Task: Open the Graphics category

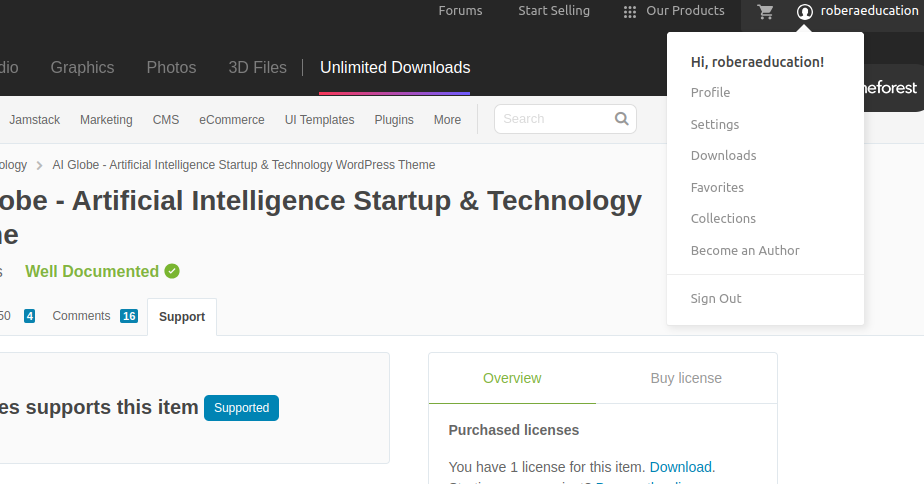Action: click(82, 67)
